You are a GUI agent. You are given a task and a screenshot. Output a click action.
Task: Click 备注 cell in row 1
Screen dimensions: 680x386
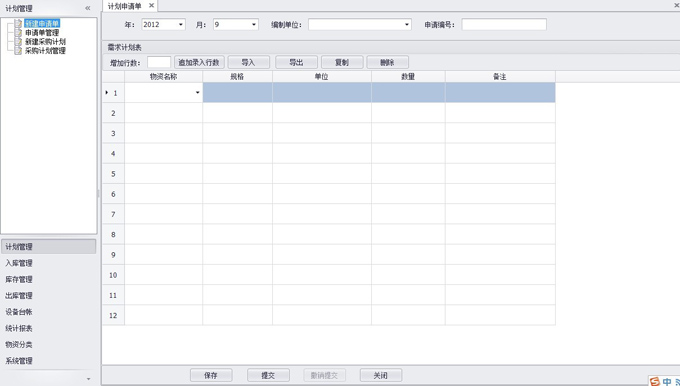point(500,93)
